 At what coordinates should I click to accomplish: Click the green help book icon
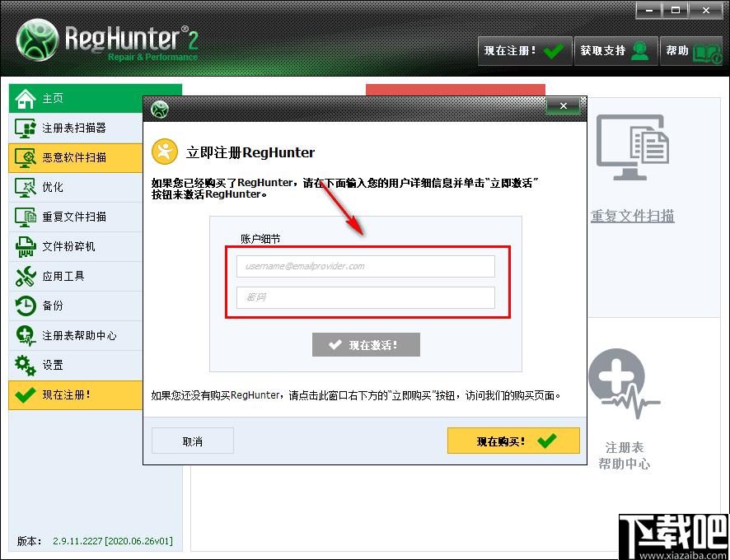pyautogui.click(x=706, y=53)
